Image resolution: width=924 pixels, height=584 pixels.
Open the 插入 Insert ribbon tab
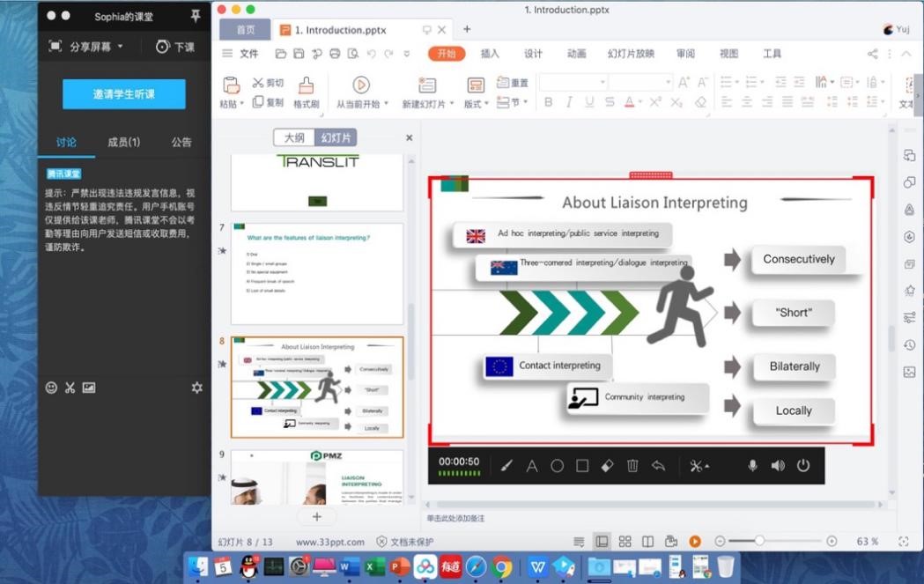pyautogui.click(x=490, y=54)
